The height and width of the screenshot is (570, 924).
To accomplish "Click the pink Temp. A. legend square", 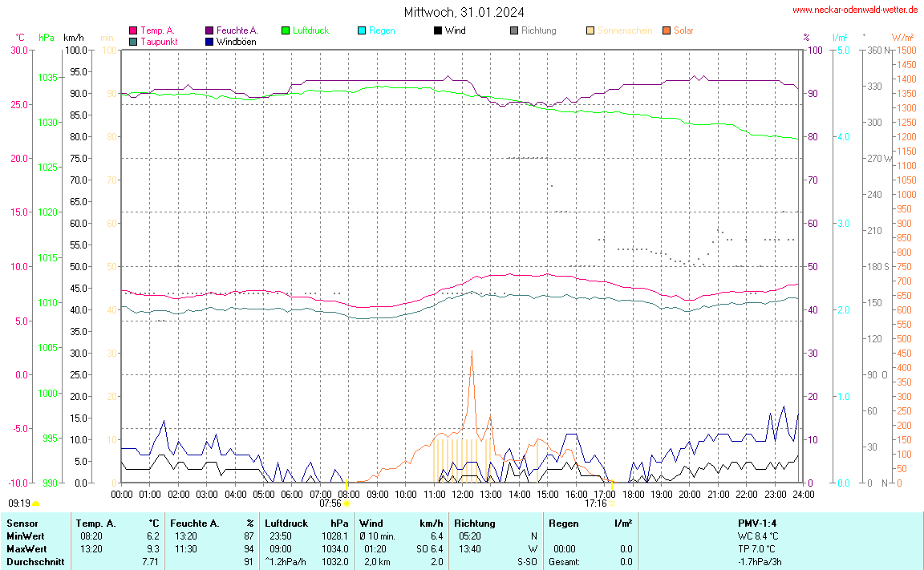I will coord(133,30).
